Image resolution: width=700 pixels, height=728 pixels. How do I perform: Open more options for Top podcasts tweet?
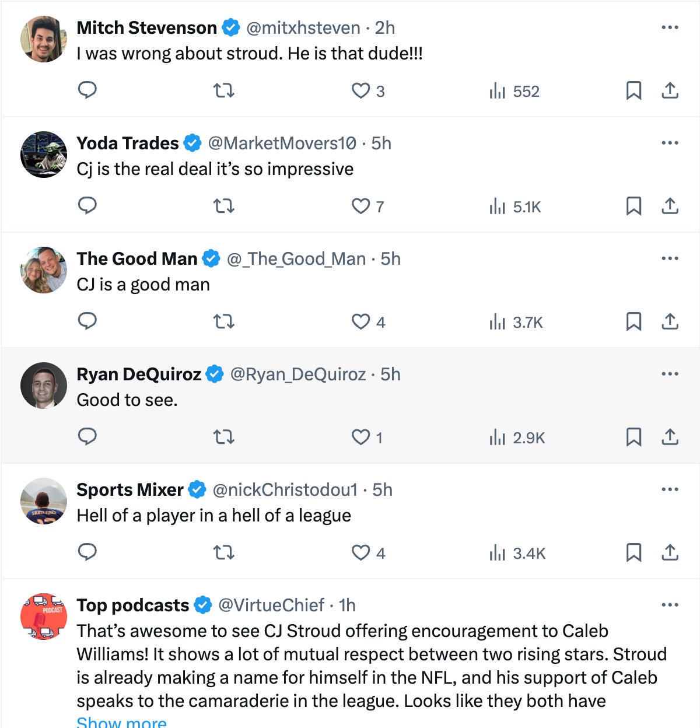670,605
